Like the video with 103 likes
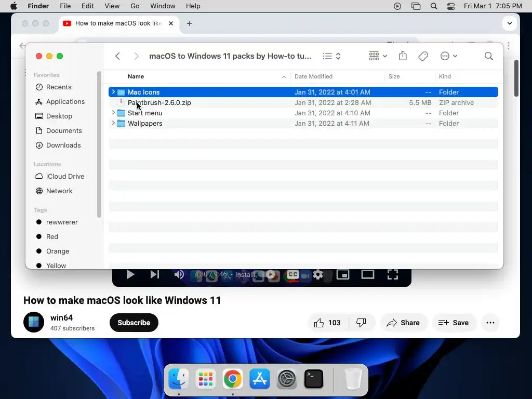 [327, 323]
